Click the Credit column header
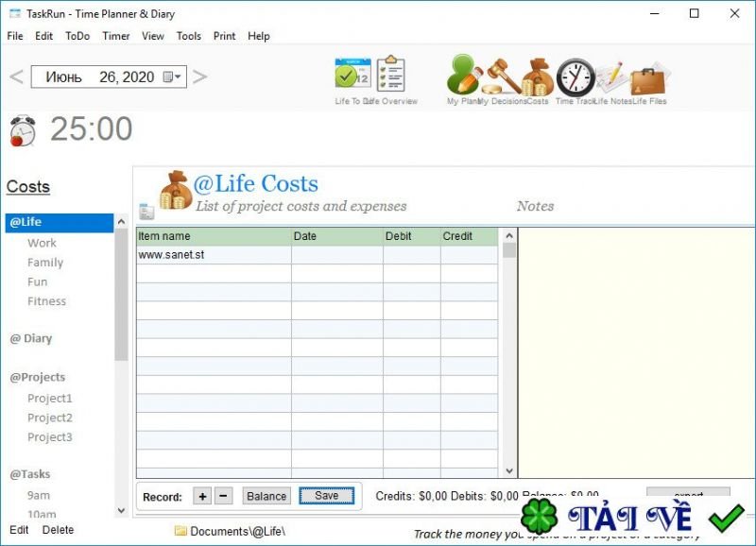The width and height of the screenshot is (756, 546). [x=469, y=236]
